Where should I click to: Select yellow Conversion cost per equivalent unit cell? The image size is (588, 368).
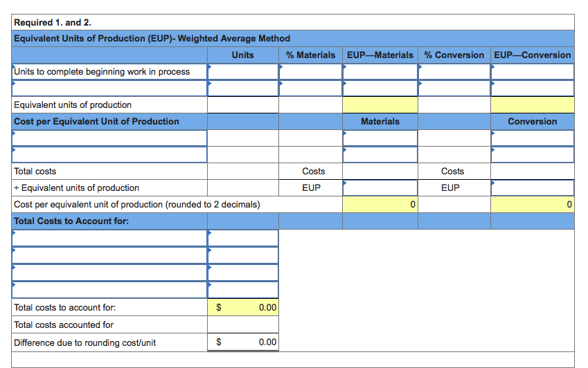533,204
